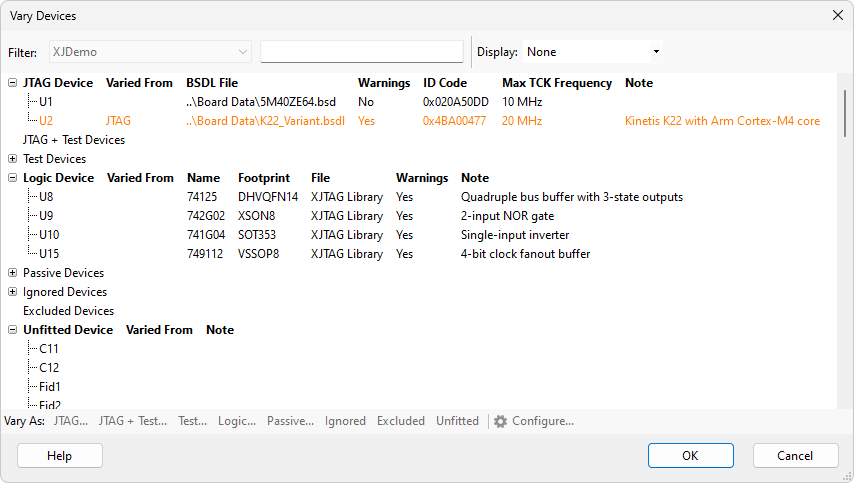This screenshot has height=483, width=854.
Task: Click the Configure gear icon
Action: coord(501,422)
